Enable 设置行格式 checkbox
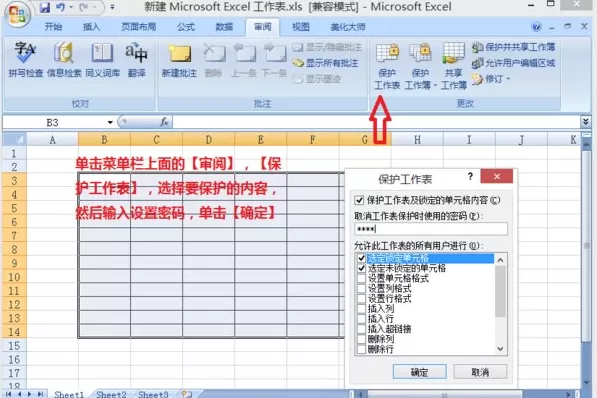The width and height of the screenshot is (597, 398). [x=361, y=299]
